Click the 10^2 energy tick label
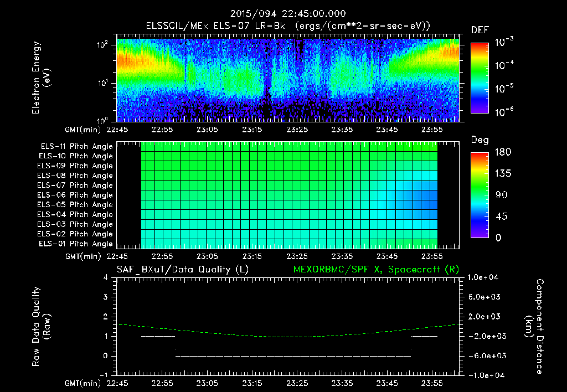Screen dimensions: 567x392 point(102,45)
